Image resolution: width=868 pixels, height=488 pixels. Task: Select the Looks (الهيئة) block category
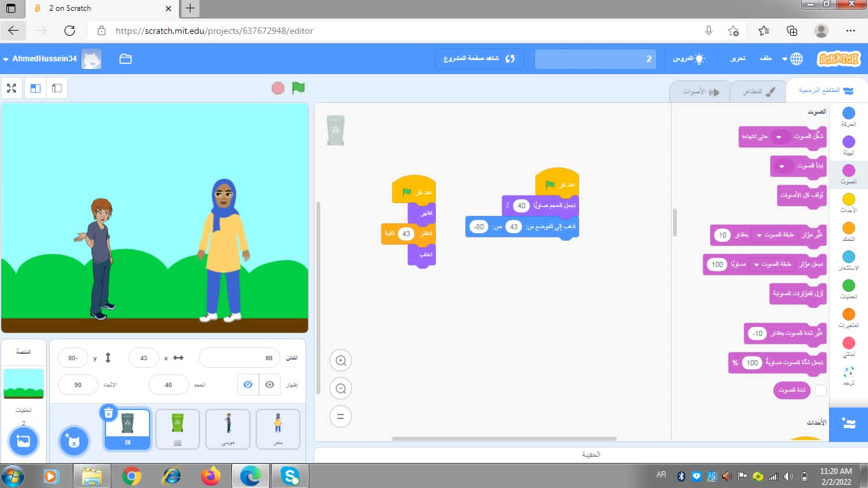848,146
